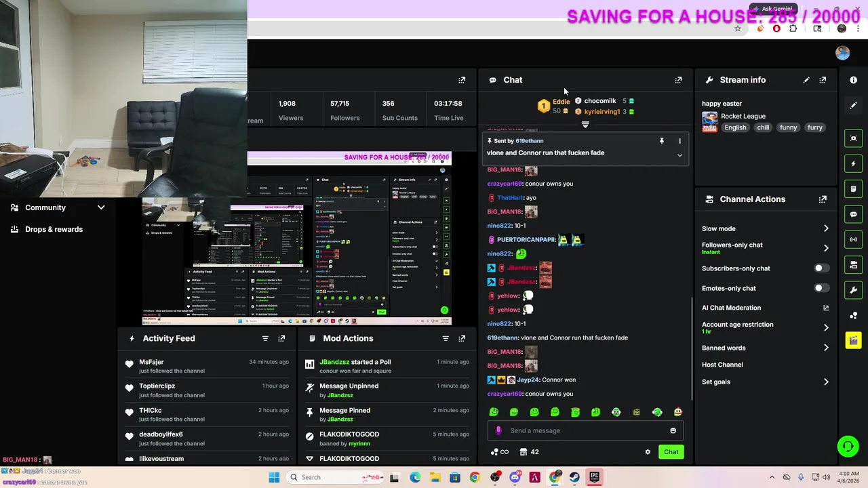Expand Slow mode options
Image resolution: width=868 pixels, height=488 pixels.
(x=826, y=228)
